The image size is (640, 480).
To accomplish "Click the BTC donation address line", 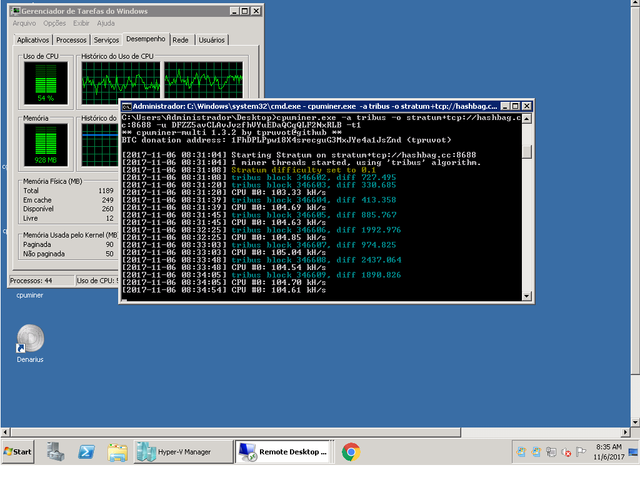I will point(286,140).
